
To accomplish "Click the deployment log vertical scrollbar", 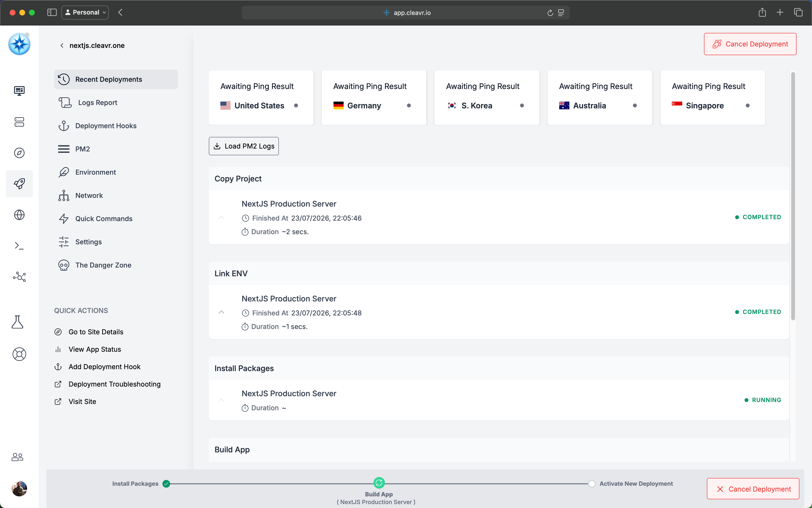I will (793, 196).
